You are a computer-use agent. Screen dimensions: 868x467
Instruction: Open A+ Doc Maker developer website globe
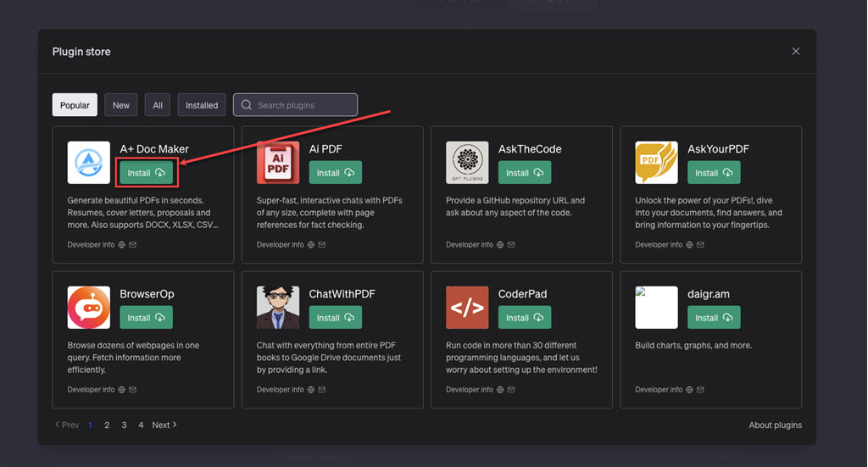tap(122, 245)
